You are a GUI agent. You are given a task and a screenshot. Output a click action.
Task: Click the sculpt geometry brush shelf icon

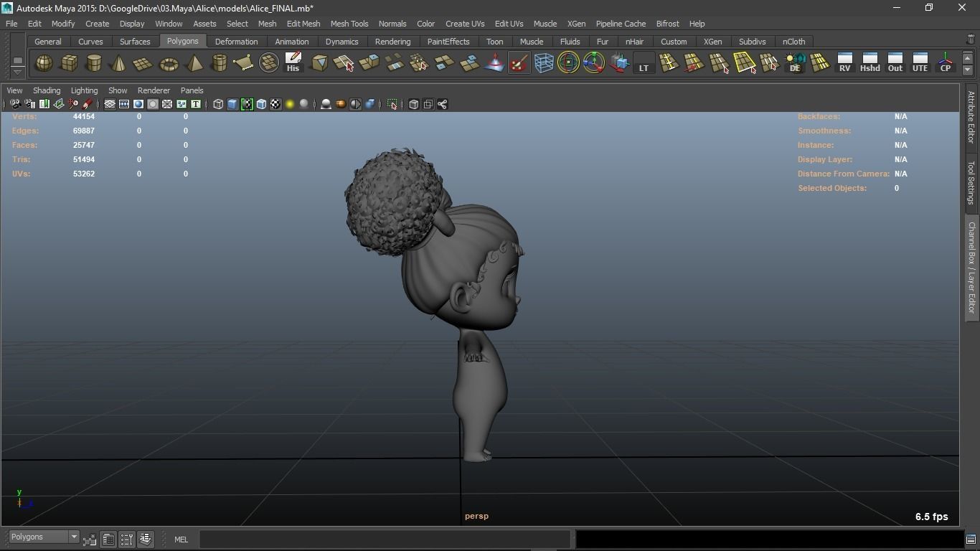click(519, 64)
